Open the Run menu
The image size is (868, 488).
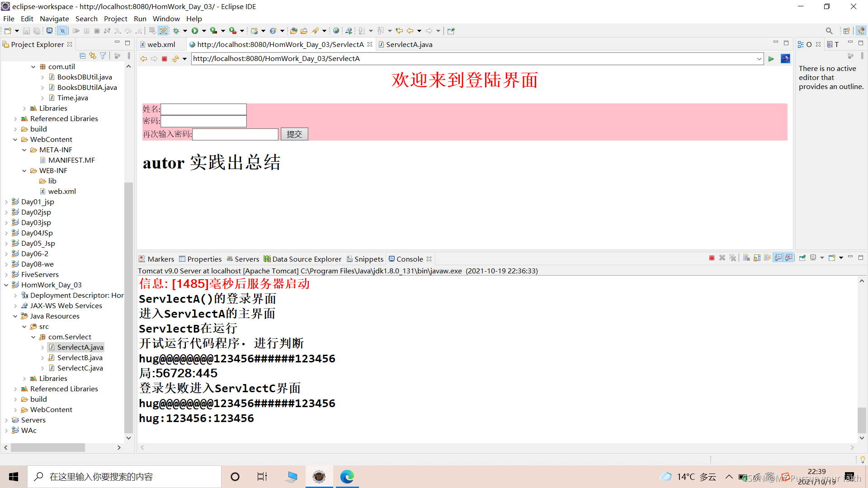tap(140, 19)
